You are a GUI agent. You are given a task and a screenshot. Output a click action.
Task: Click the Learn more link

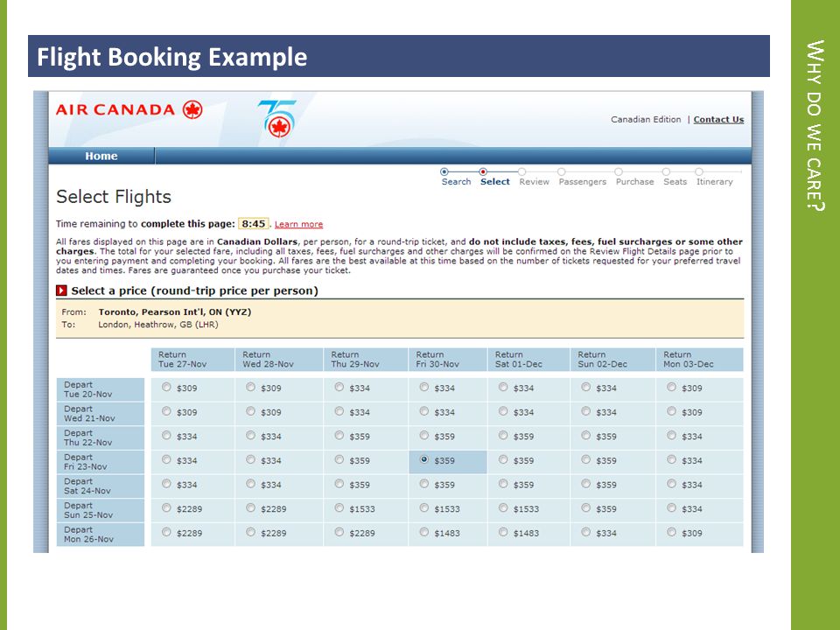pyautogui.click(x=299, y=225)
